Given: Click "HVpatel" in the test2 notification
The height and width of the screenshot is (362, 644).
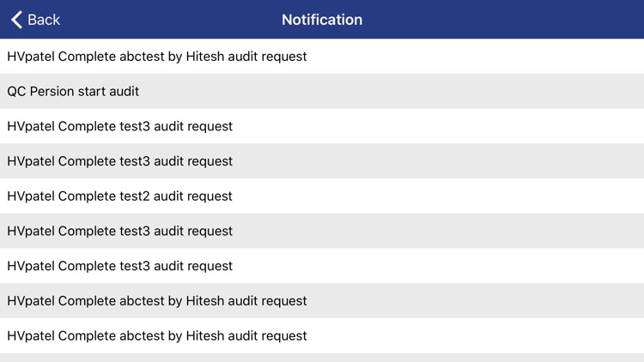Looking at the screenshot, I should click(x=31, y=196).
